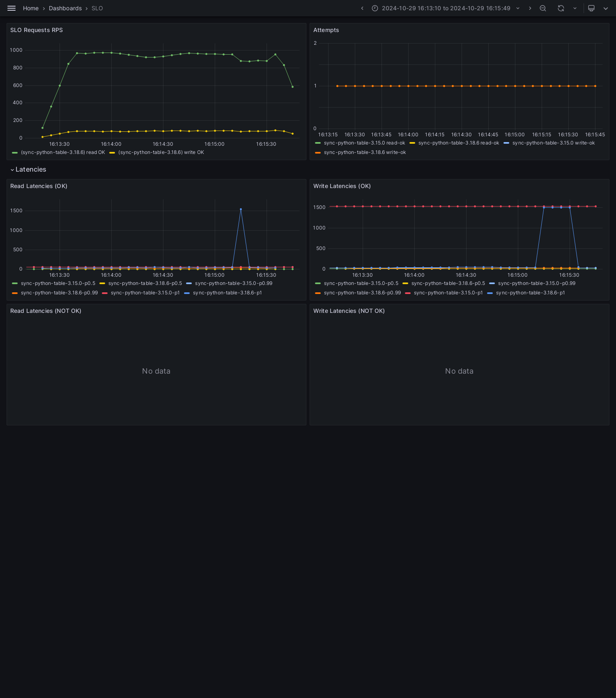Click the SLO breadcrumb
616x698 pixels.
tap(97, 8)
